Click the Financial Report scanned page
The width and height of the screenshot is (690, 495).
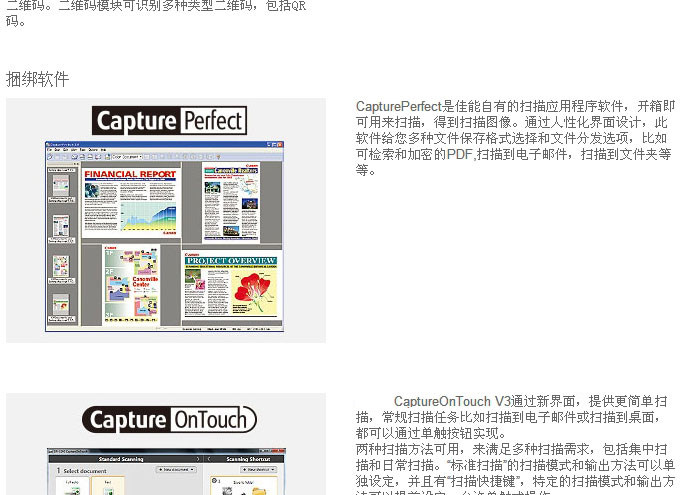(x=131, y=203)
